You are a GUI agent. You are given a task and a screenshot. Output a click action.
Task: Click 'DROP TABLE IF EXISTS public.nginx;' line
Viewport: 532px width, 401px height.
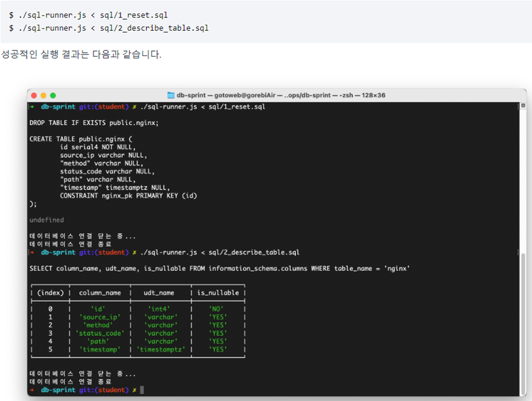tap(94, 122)
